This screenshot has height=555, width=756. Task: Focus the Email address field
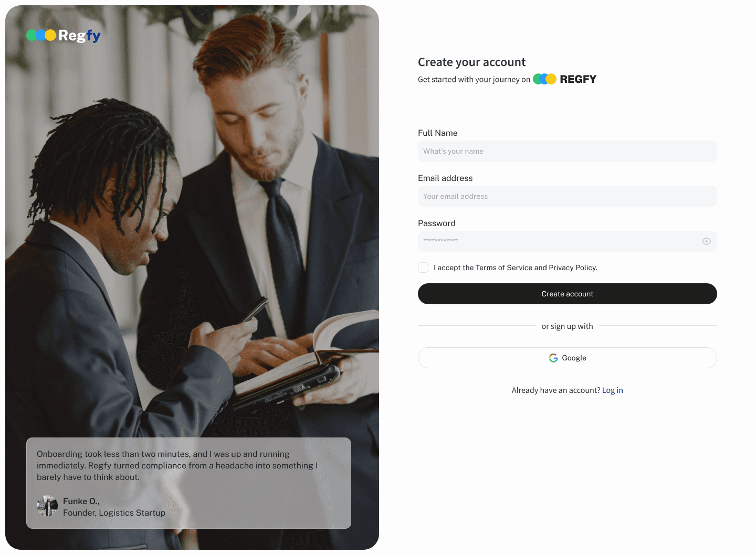[x=568, y=196]
